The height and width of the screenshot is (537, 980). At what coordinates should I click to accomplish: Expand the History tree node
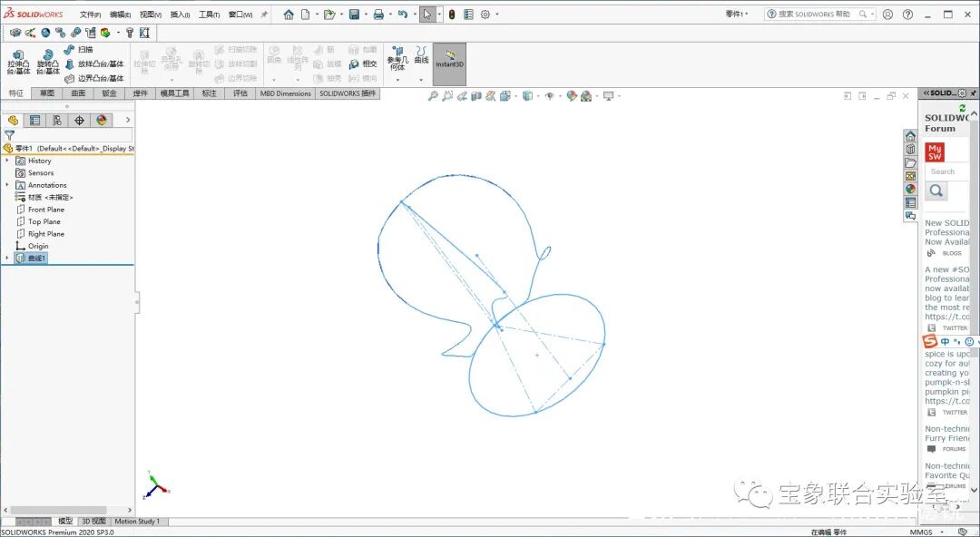(7, 161)
